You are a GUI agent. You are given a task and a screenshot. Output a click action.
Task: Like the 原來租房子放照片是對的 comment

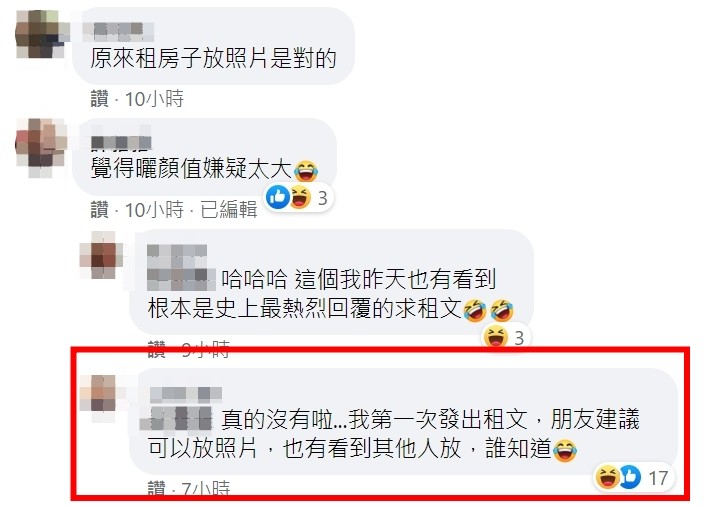point(100,99)
